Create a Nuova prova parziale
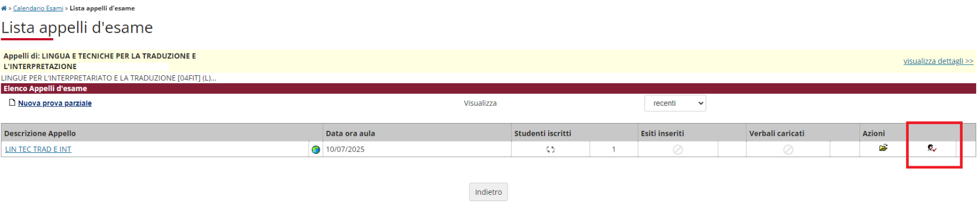The height and width of the screenshot is (205, 980). pyautogui.click(x=54, y=103)
